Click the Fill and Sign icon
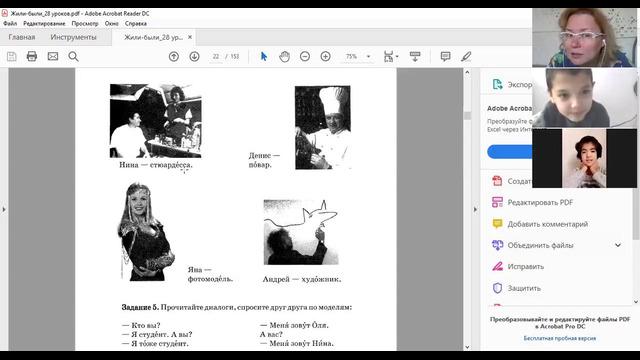Viewport: 640px width, 360px height. point(497,267)
